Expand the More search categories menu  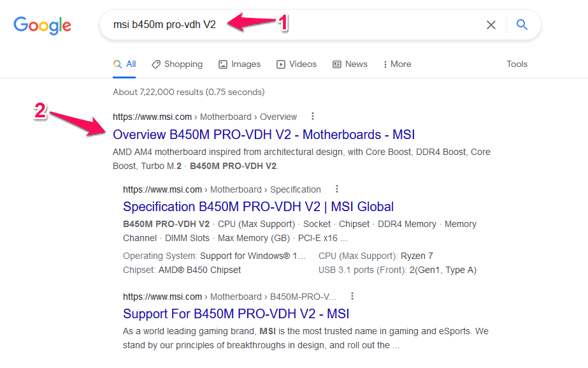[397, 64]
